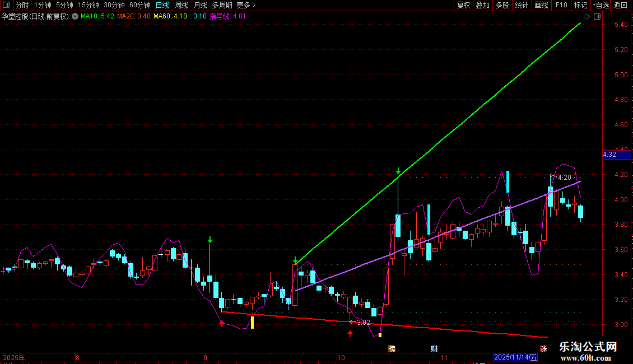633x364 pixels.
Task: Click the MA60: 4.18 indicator label
Action: [x=170, y=16]
